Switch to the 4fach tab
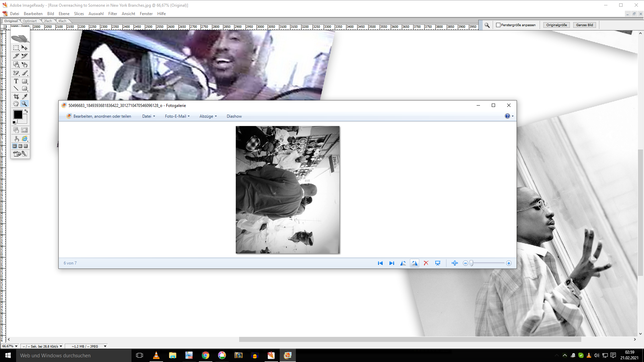 [62, 21]
